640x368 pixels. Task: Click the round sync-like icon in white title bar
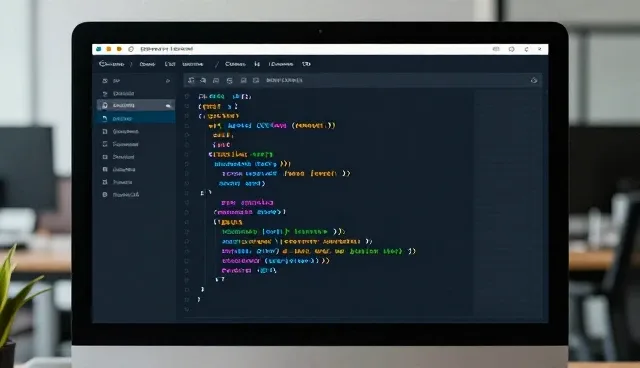coord(511,49)
